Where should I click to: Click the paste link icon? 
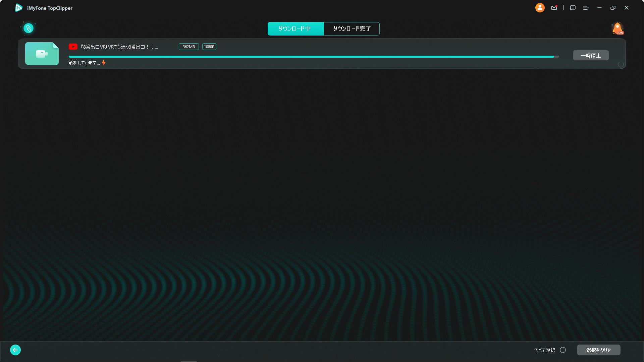coord(29,28)
